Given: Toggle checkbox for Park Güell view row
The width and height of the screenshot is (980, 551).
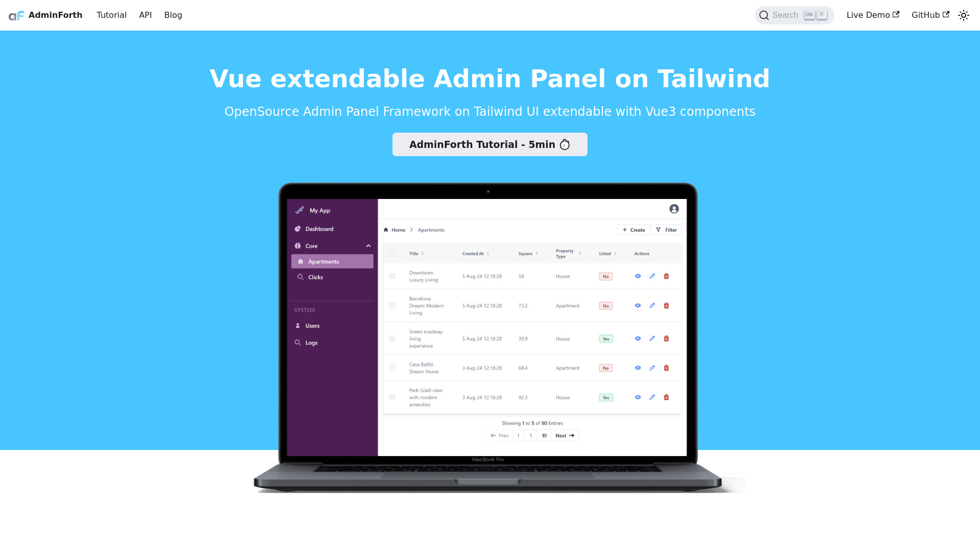Looking at the screenshot, I should (391, 397).
